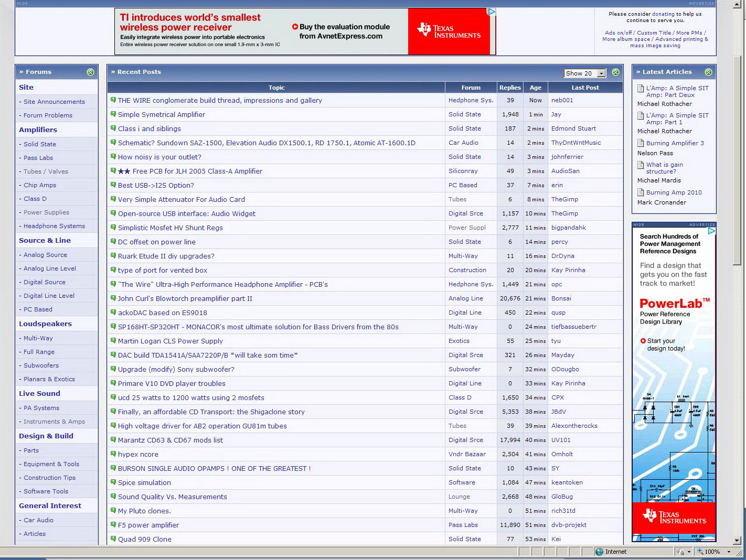
Task: Click the new-post icon beside Quad 909 Clone
Action: pos(113,539)
